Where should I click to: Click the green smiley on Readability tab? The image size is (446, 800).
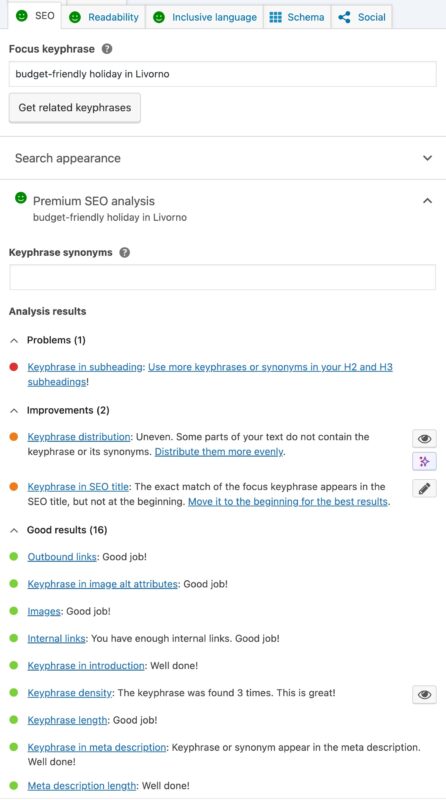tap(75, 17)
